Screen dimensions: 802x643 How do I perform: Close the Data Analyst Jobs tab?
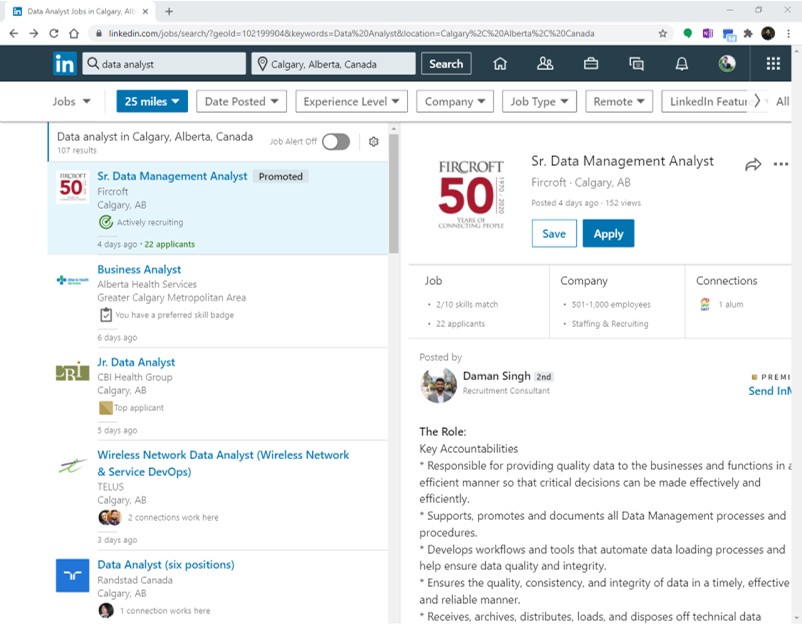[145, 11]
